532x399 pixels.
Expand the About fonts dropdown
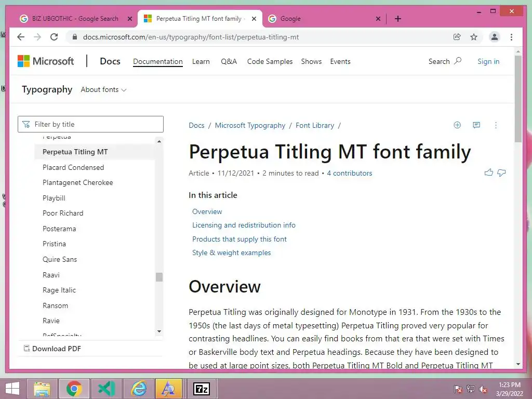coord(103,89)
